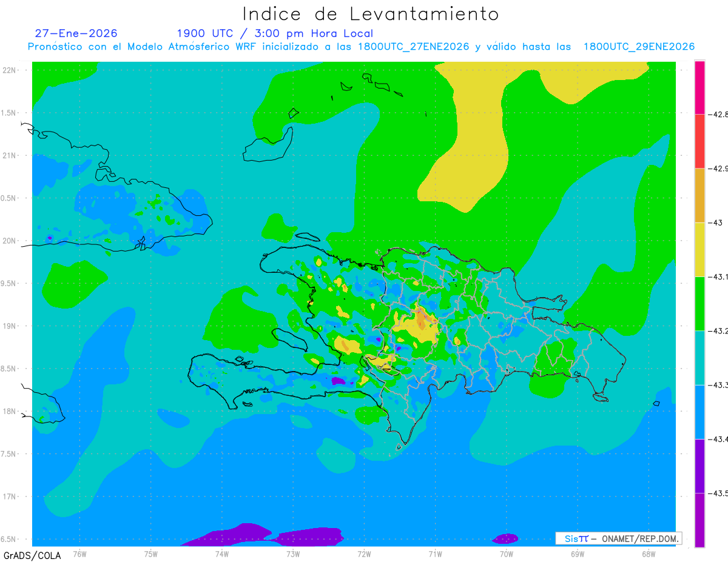Click the '71W' longitude label
The width and height of the screenshot is (728, 562).
[x=435, y=553]
